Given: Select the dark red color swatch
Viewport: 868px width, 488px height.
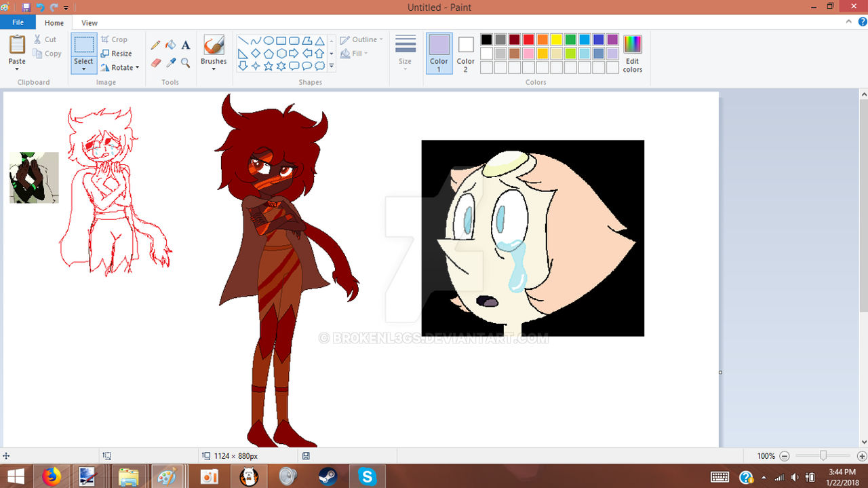Looking at the screenshot, I should tap(514, 39).
